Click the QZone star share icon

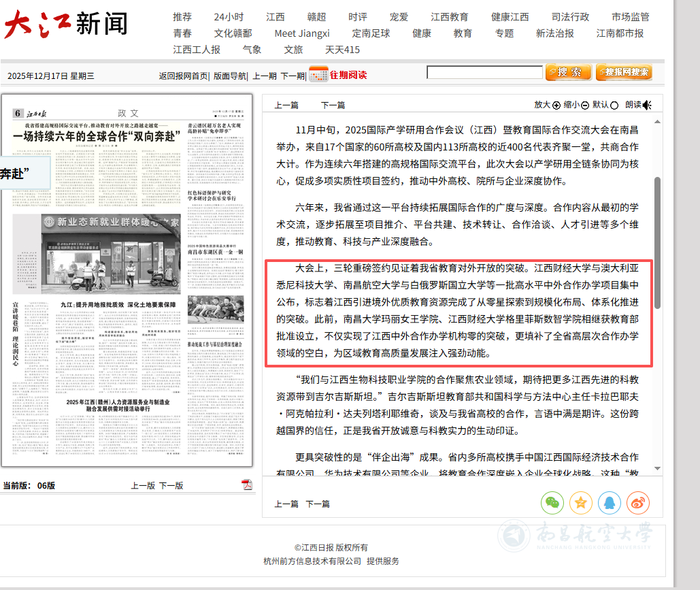[581, 503]
